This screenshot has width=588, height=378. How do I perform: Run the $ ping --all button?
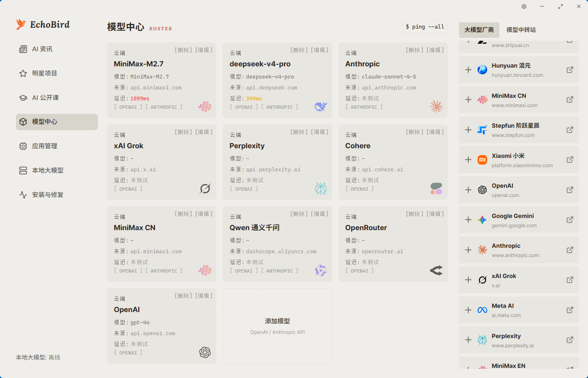[x=425, y=27]
